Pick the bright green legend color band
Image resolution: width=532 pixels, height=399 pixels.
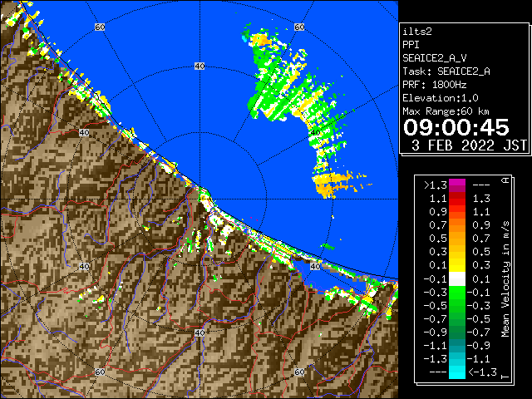pos(457,293)
